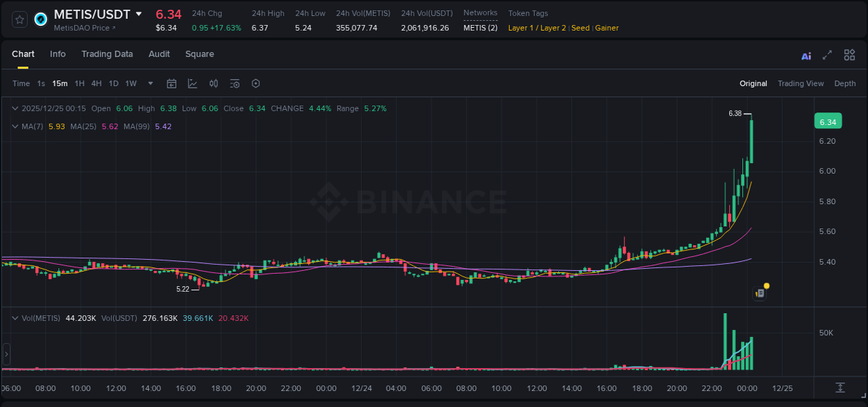Open the chart settings hexagon icon
Viewport: 868px width, 407px height.
256,83
